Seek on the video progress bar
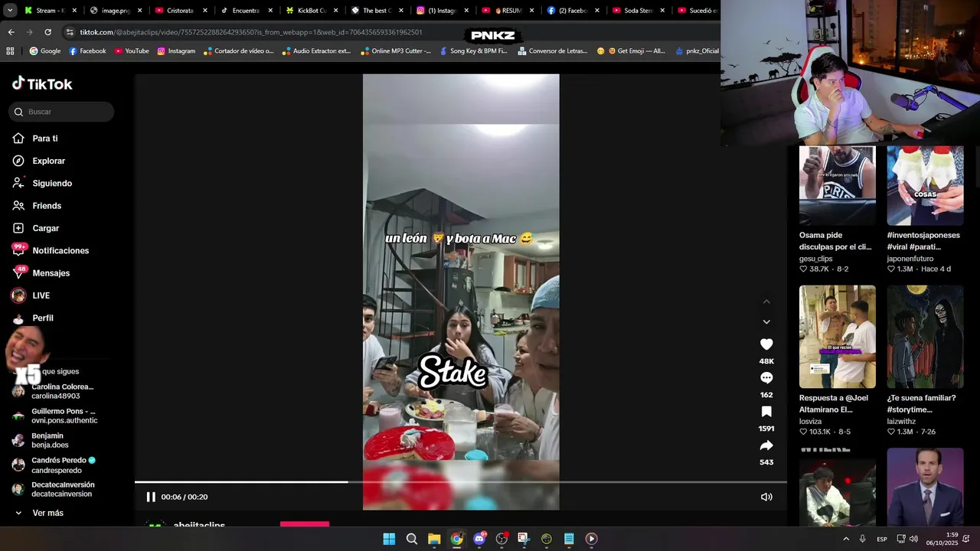This screenshot has height=551, width=980. (x=461, y=482)
